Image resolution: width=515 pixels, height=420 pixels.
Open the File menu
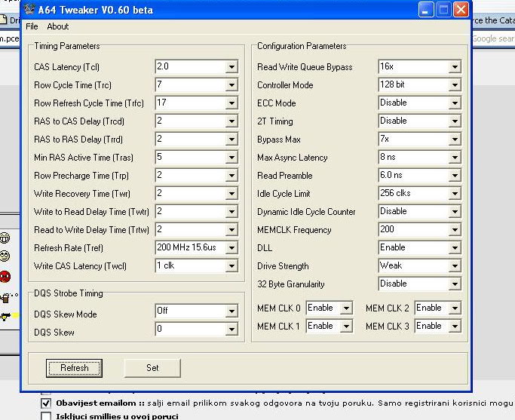tap(32, 26)
